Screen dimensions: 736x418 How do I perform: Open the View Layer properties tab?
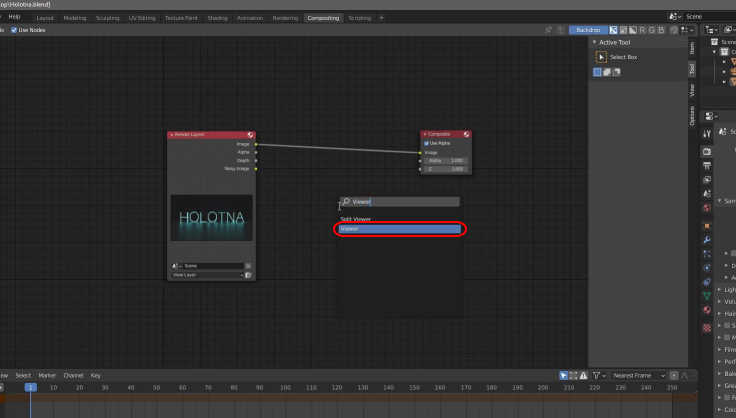click(x=707, y=180)
